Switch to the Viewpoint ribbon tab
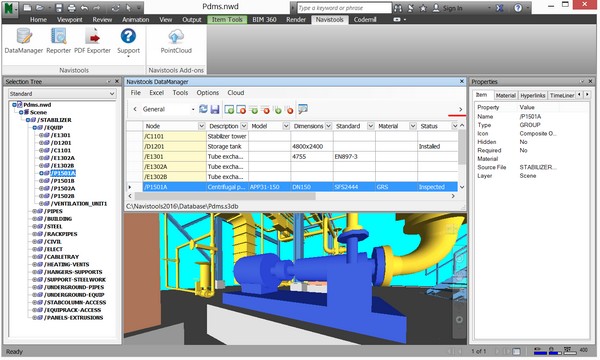 click(x=70, y=20)
